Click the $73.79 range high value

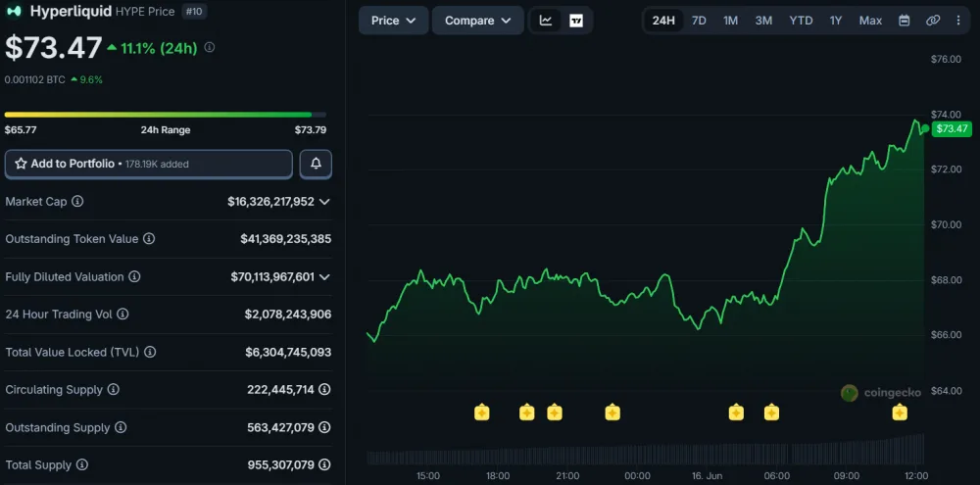click(x=311, y=130)
